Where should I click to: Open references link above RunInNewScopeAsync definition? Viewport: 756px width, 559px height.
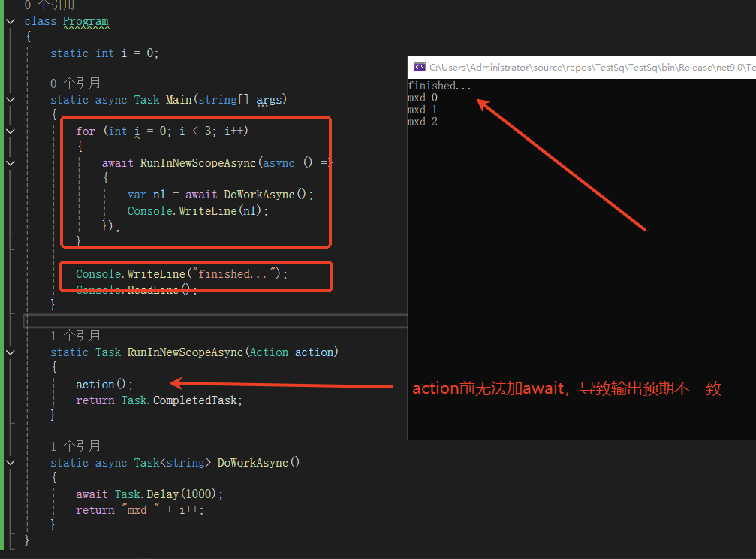tap(75, 335)
